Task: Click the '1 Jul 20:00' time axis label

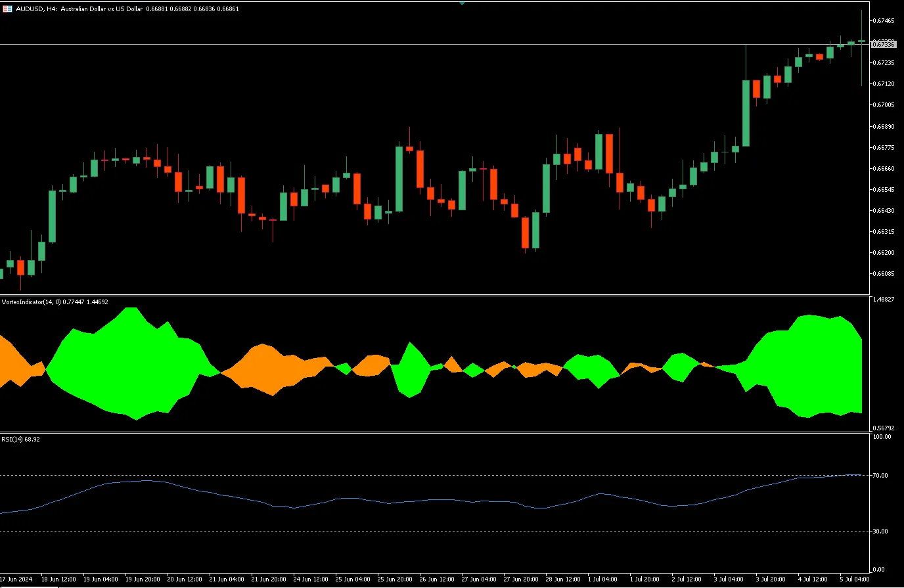Action: click(x=645, y=579)
